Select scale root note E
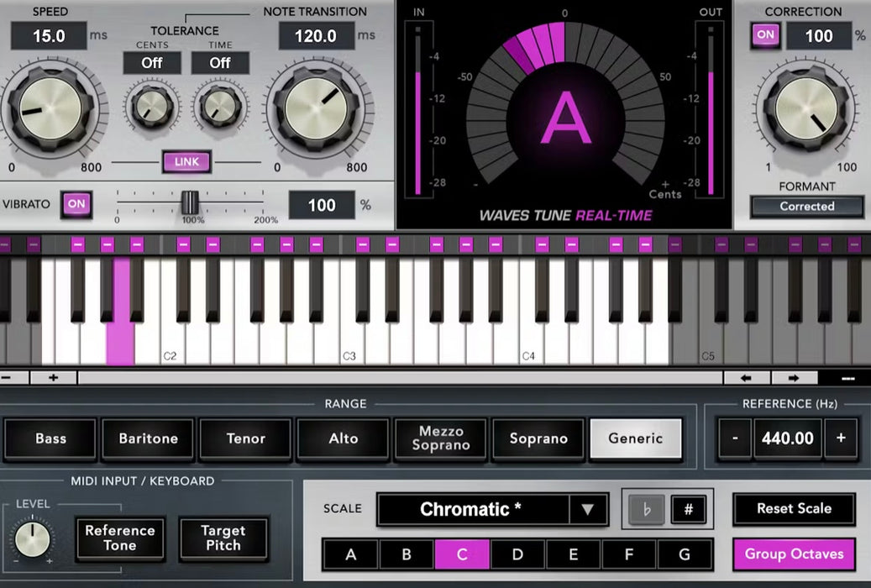871x588 pixels. (574, 554)
